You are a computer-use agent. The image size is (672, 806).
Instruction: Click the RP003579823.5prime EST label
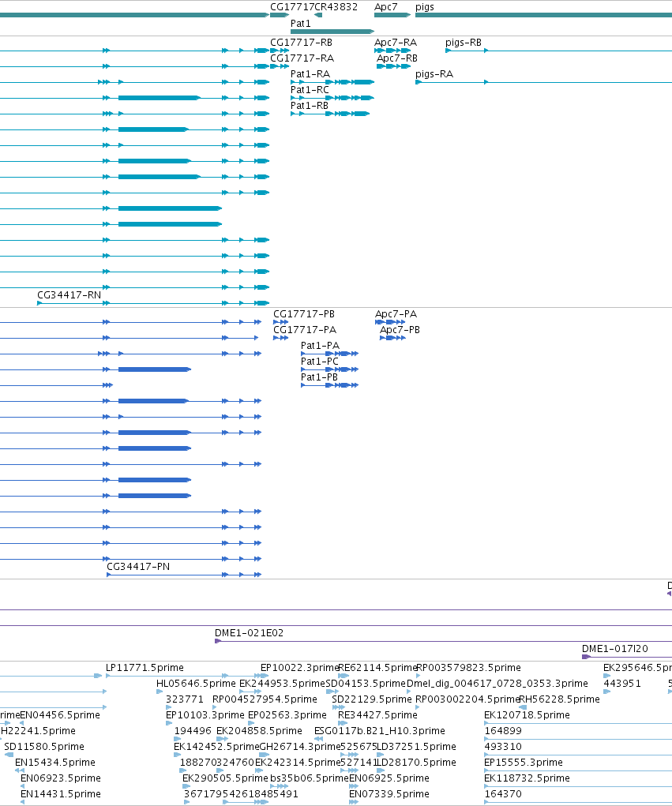pyautogui.click(x=468, y=668)
